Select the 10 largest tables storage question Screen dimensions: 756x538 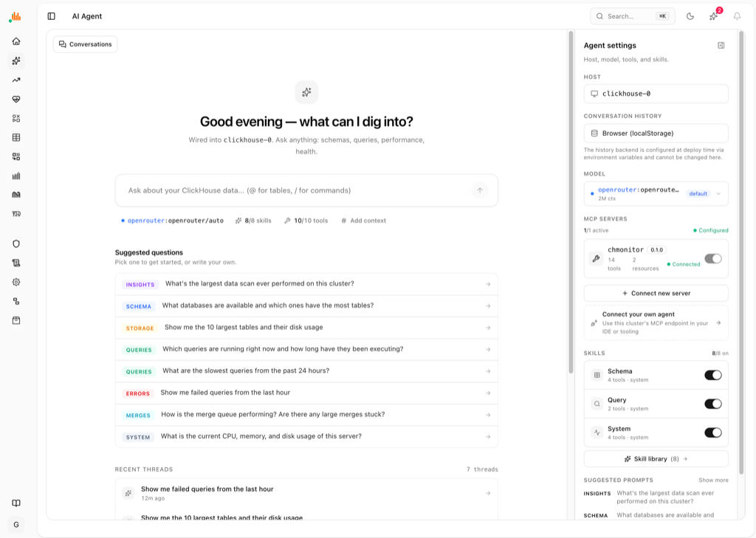pos(306,328)
